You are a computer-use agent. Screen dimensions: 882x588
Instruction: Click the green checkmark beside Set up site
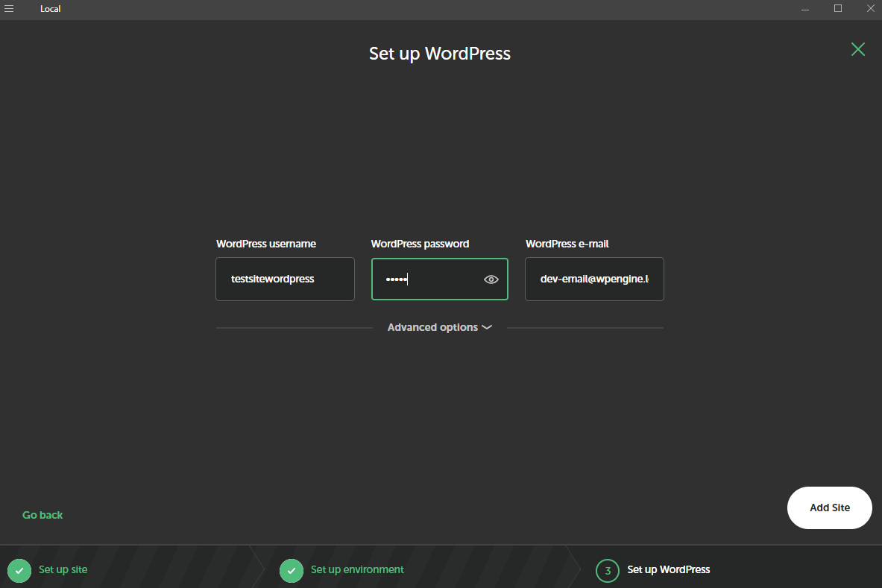pos(19,570)
